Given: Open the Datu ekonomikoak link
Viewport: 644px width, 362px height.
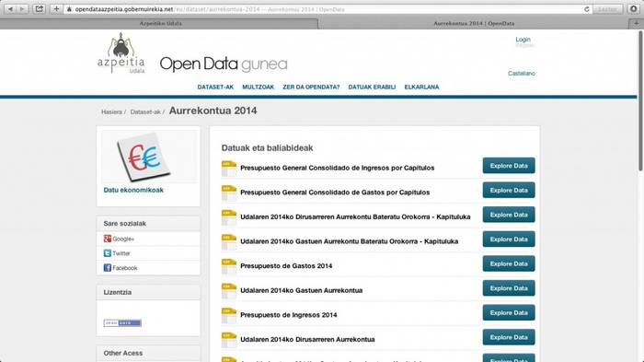Looking at the screenshot, I should click(133, 190).
